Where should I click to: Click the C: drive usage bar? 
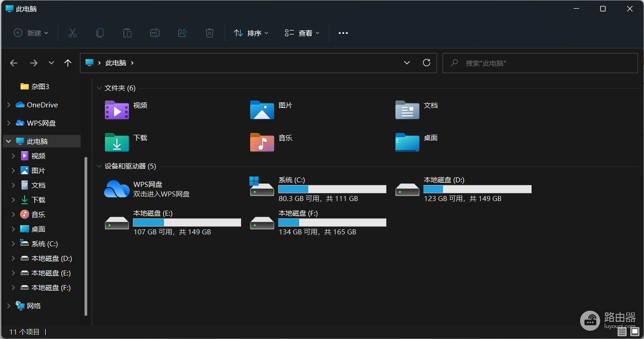point(332,189)
